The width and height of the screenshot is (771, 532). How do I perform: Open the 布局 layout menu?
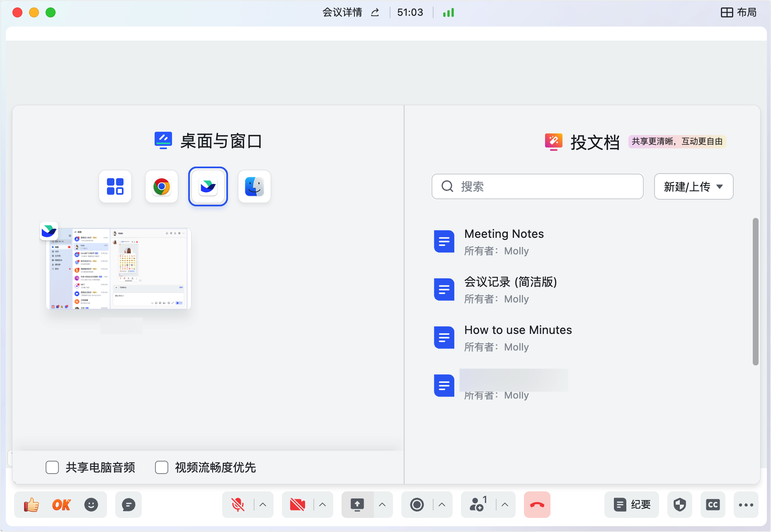739,12
